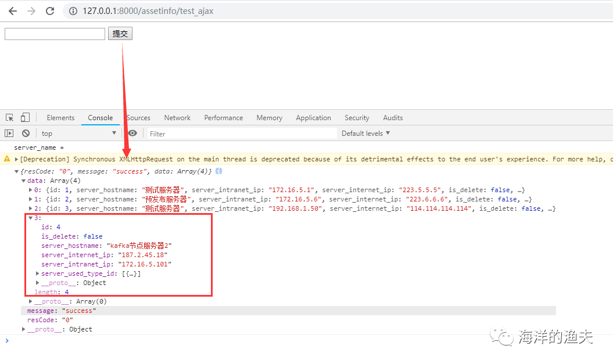Viewport: 613px width, 364px height.
Task: Open the Network tab
Action: pos(177,117)
